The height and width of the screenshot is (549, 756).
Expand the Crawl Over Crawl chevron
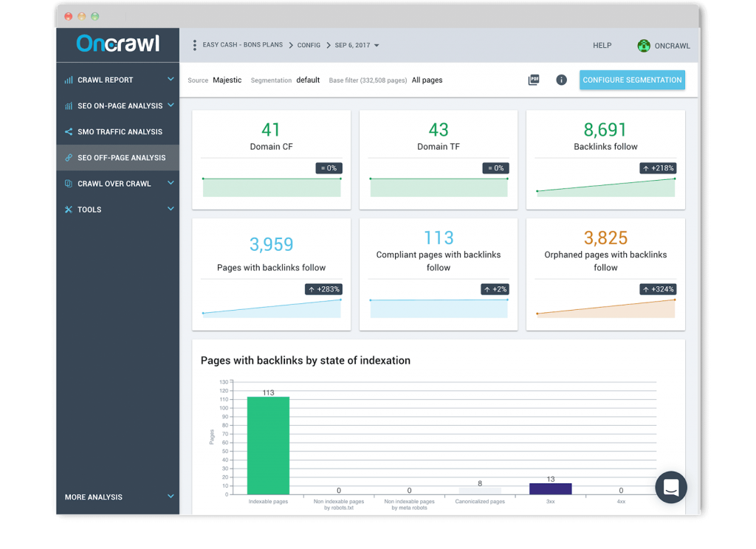tap(171, 184)
